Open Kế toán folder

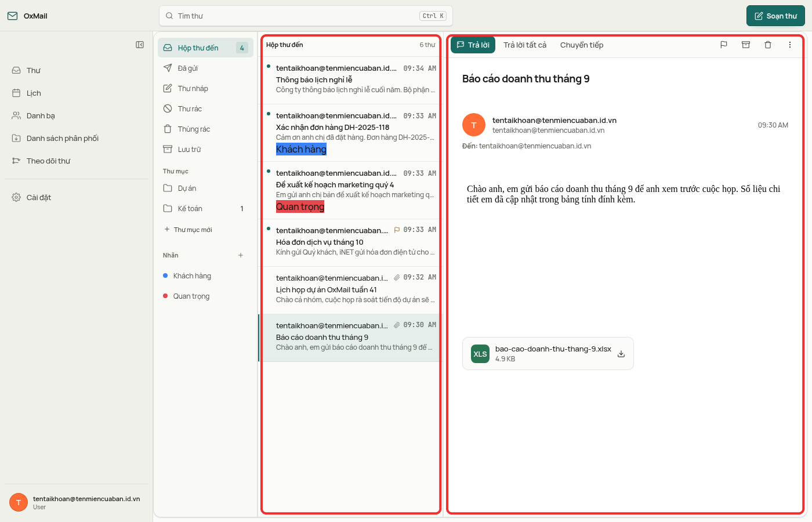[205, 208]
